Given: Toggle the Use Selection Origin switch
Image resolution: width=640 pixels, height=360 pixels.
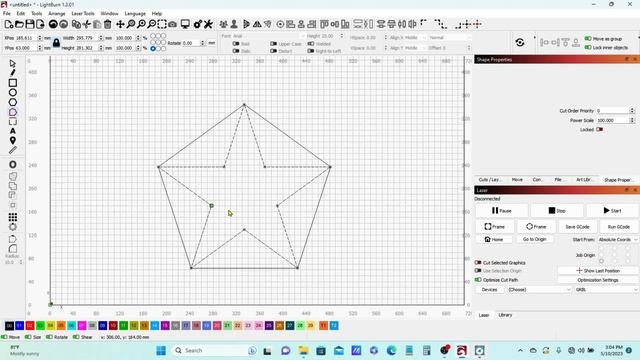Looking at the screenshot, I should (x=478, y=271).
